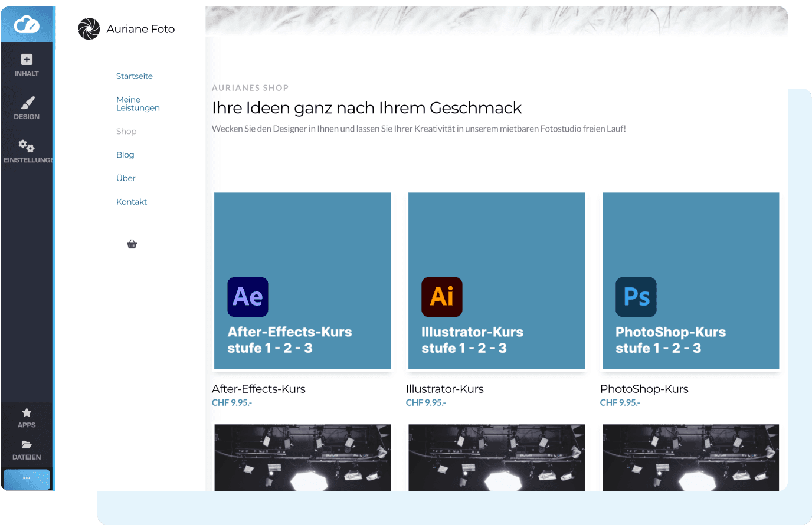
Task: Open After-Effects-Kurs product link
Action: pyautogui.click(x=258, y=389)
